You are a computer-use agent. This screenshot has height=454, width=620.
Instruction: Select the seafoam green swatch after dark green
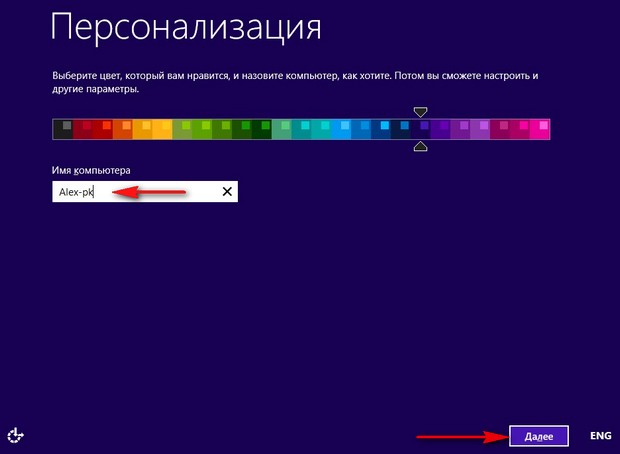[281, 129]
